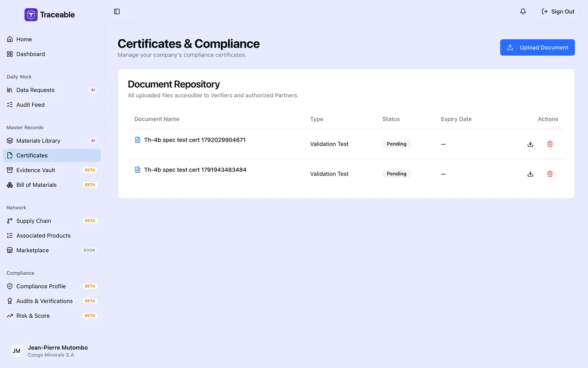Open Audit Feed
Screen dimensions: 588x368
pyautogui.click(x=52, y=105)
